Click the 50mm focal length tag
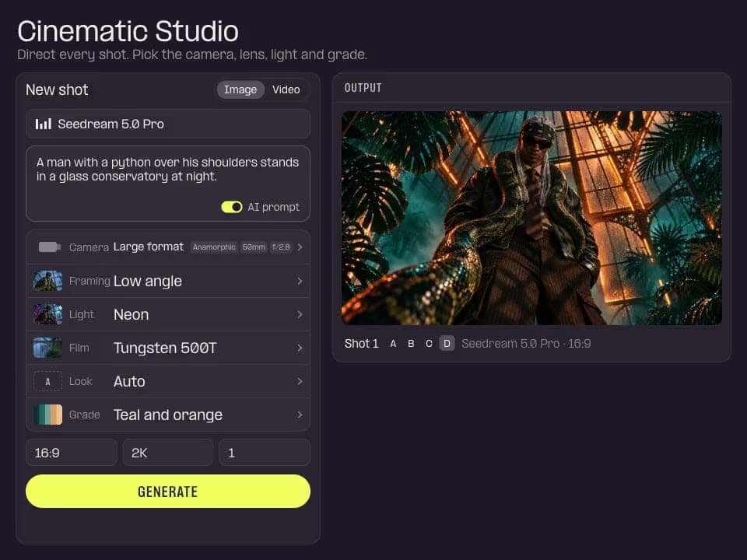This screenshot has width=747, height=560. 254,247
